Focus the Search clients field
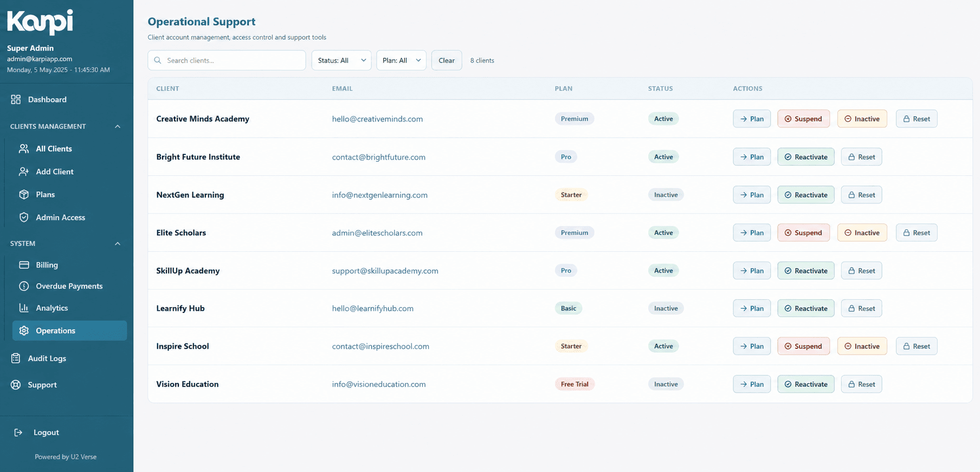This screenshot has width=980, height=472. click(x=227, y=60)
